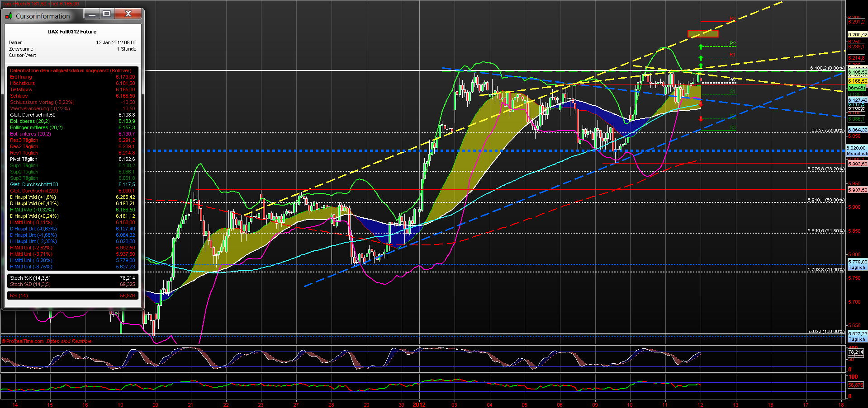Select the Monatlich timeframe button

pos(856,153)
